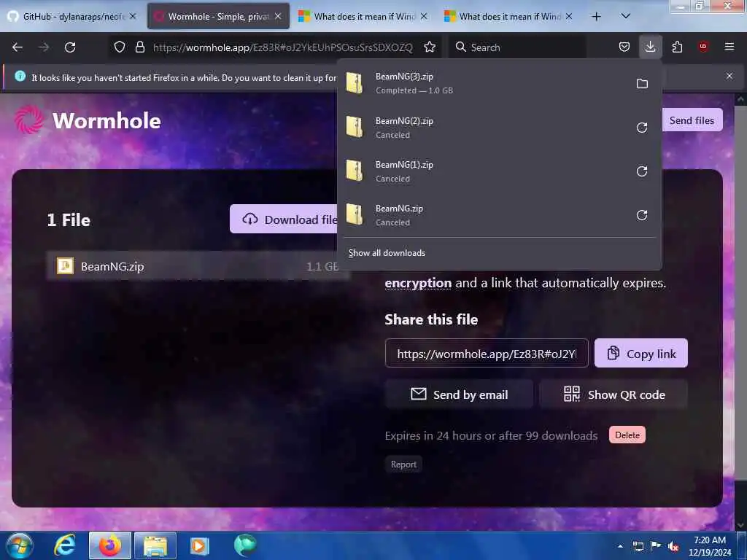The height and width of the screenshot is (560, 747).
Task: Launch Internet Explorer from taskbar
Action: pos(64,545)
